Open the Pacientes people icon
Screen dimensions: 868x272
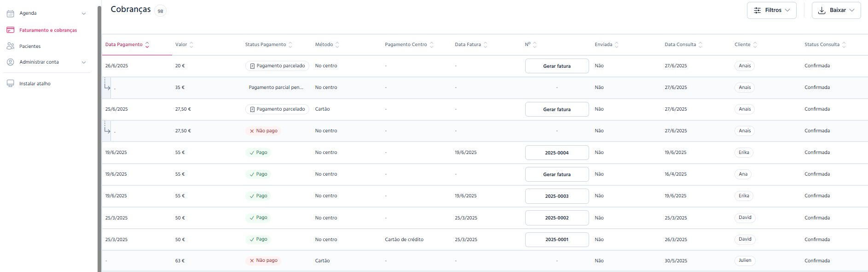[10, 46]
